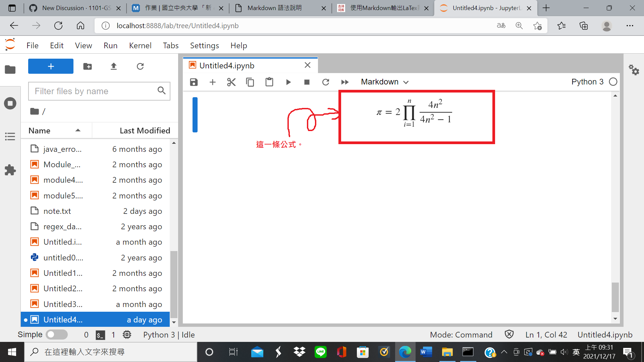
Task: Open the note.txt file
Action: click(x=57, y=211)
